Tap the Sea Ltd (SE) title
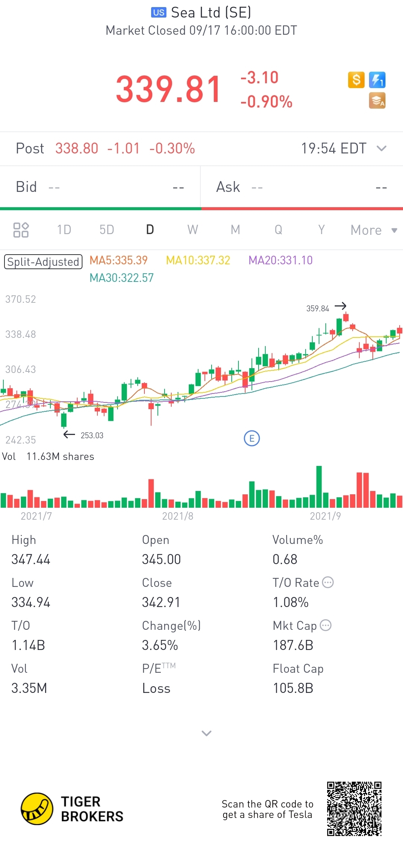 tap(211, 13)
